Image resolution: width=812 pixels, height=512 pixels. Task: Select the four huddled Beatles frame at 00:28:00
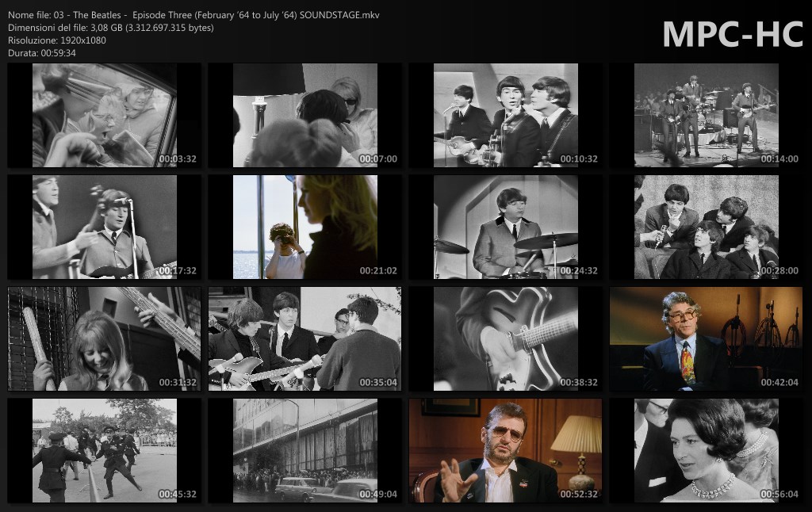coord(706,227)
